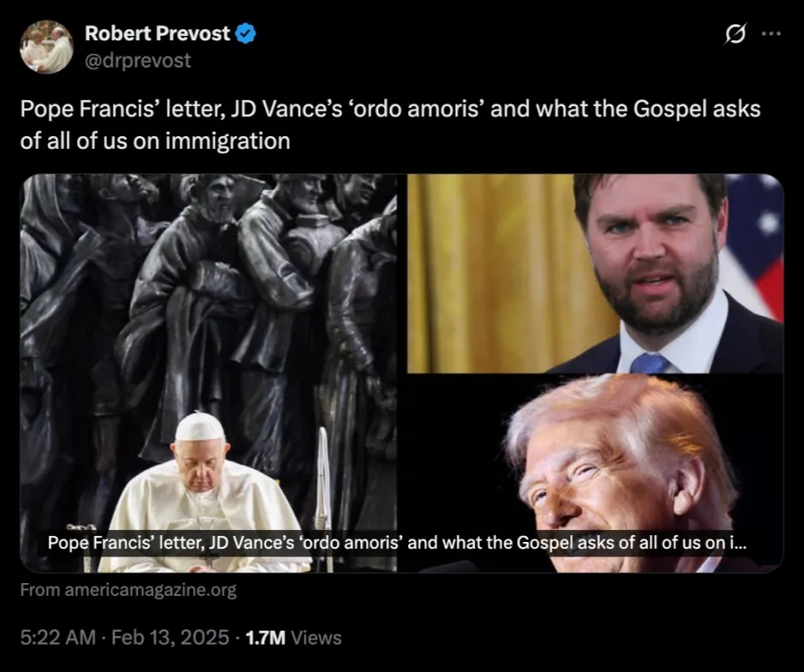Click the second line 'of all of us on immigration'
The image size is (804, 672).
point(155,140)
